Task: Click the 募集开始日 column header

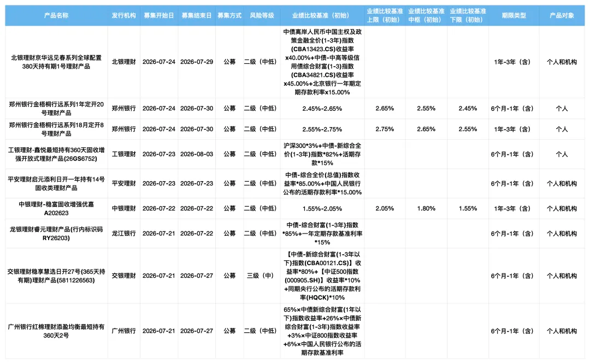Action: click(159, 15)
